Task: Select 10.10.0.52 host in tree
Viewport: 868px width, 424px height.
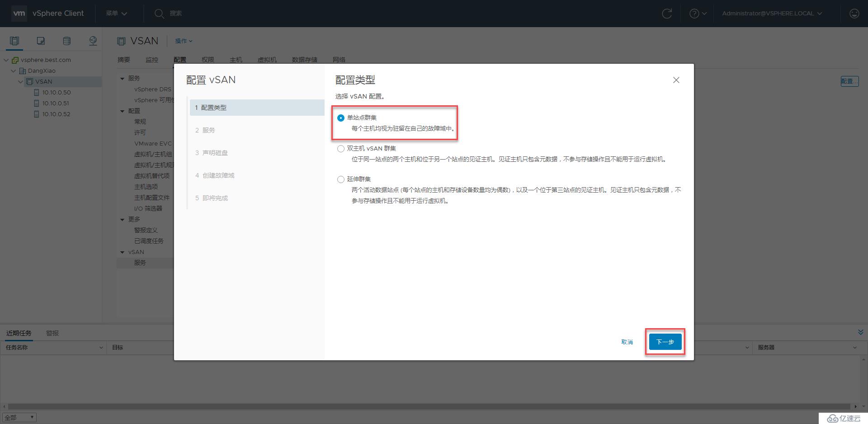Action: [57, 114]
